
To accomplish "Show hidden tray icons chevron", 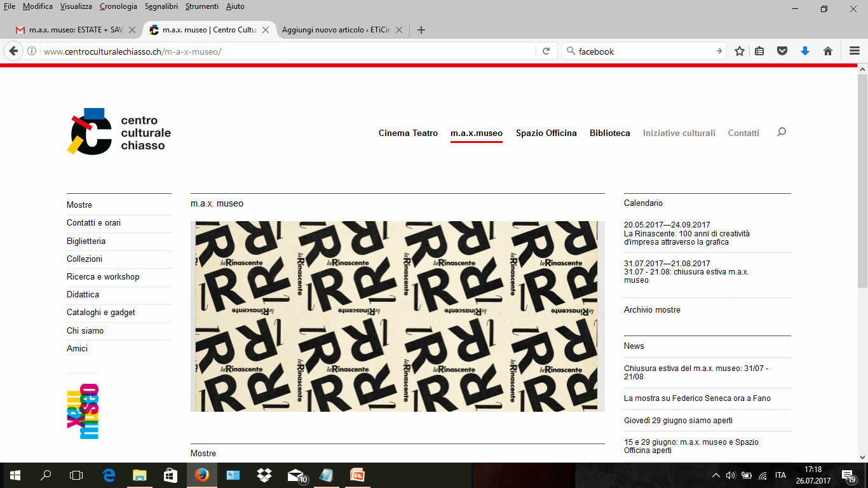I will click(x=716, y=475).
